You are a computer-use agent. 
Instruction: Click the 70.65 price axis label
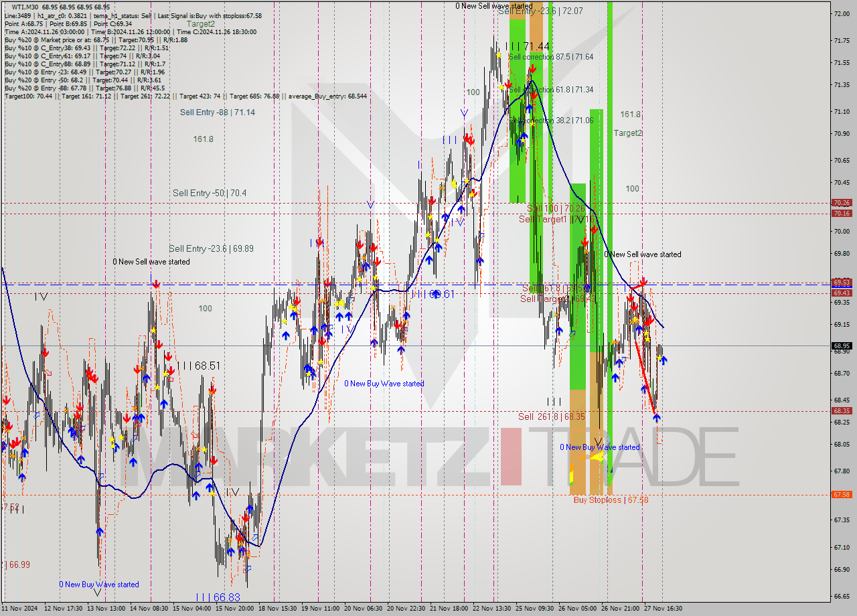click(x=842, y=160)
